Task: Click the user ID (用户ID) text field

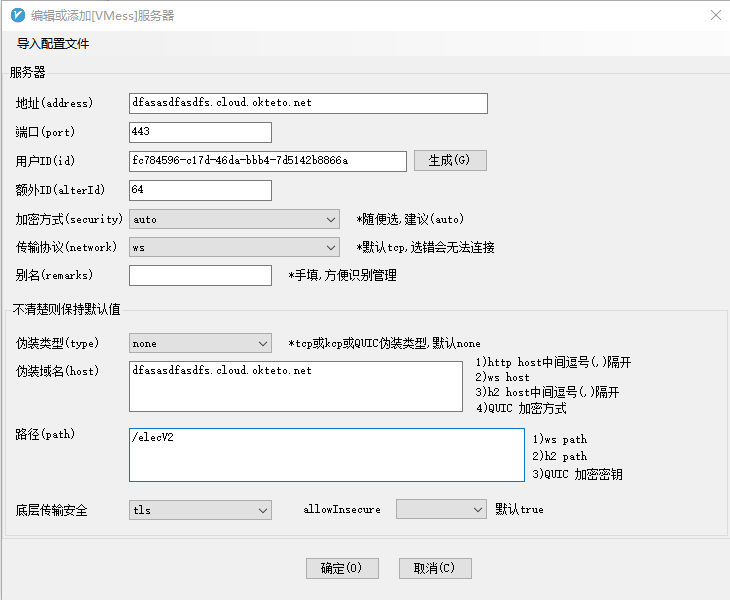Action: [267, 161]
